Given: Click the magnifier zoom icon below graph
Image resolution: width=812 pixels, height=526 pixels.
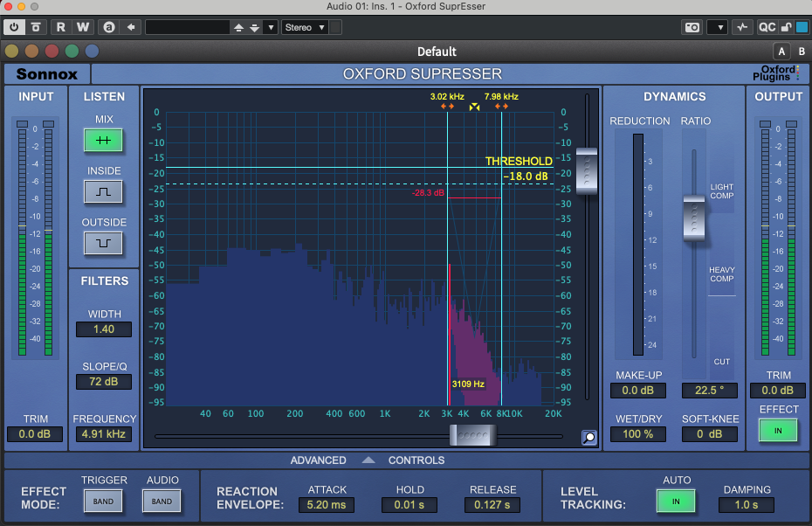Looking at the screenshot, I should click(x=589, y=437).
